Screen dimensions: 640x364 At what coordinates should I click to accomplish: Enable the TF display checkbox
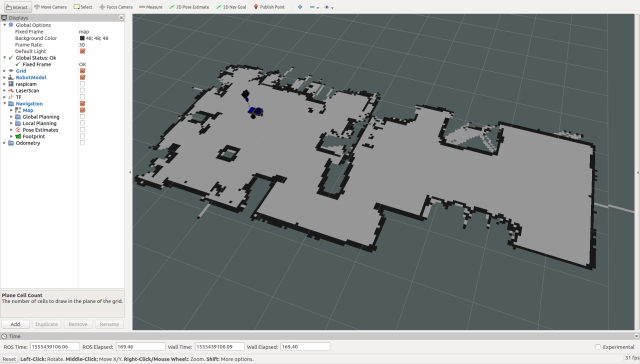pyautogui.click(x=82, y=97)
